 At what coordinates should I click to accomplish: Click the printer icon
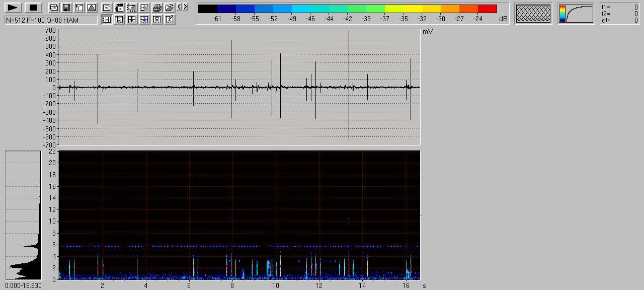(x=157, y=8)
